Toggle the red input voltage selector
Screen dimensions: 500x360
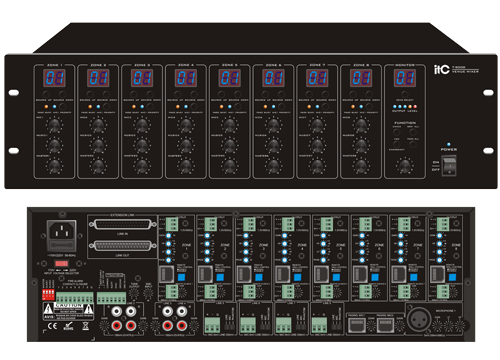click(x=61, y=264)
